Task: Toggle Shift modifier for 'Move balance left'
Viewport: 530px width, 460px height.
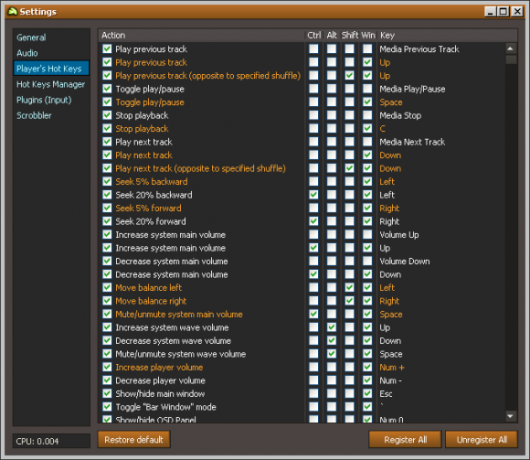Action: pos(349,288)
